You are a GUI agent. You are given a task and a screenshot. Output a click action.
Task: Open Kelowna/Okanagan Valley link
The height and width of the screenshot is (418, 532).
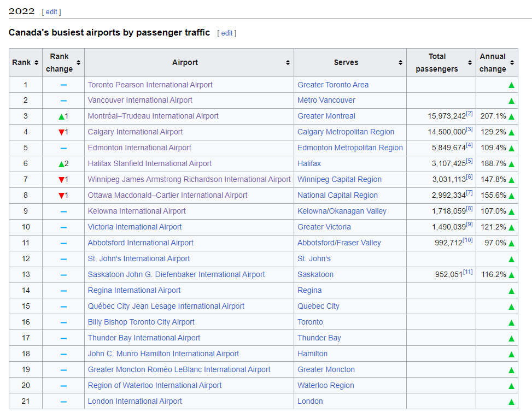(x=342, y=211)
